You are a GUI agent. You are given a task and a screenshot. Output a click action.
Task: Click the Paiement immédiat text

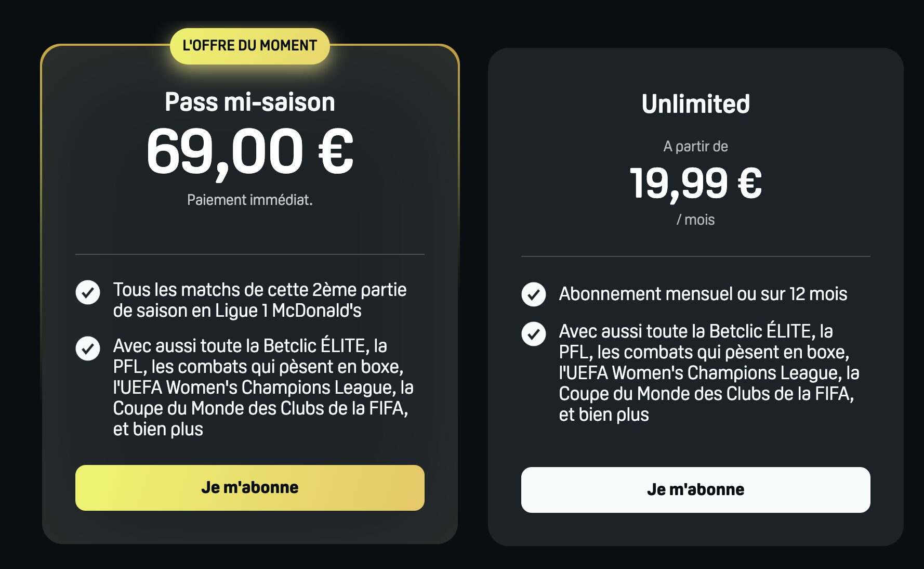click(x=250, y=200)
